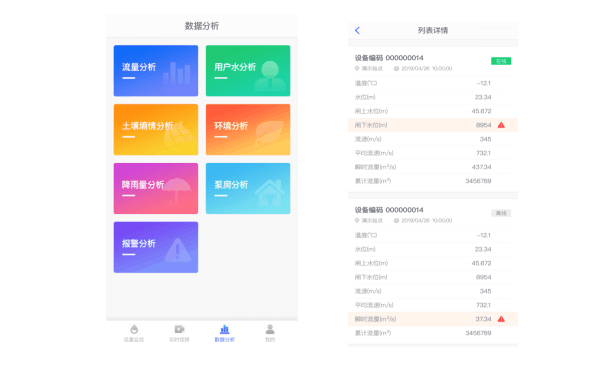Open the 用户水分析 card with user icon
This screenshot has width=600, height=378.
click(248, 71)
